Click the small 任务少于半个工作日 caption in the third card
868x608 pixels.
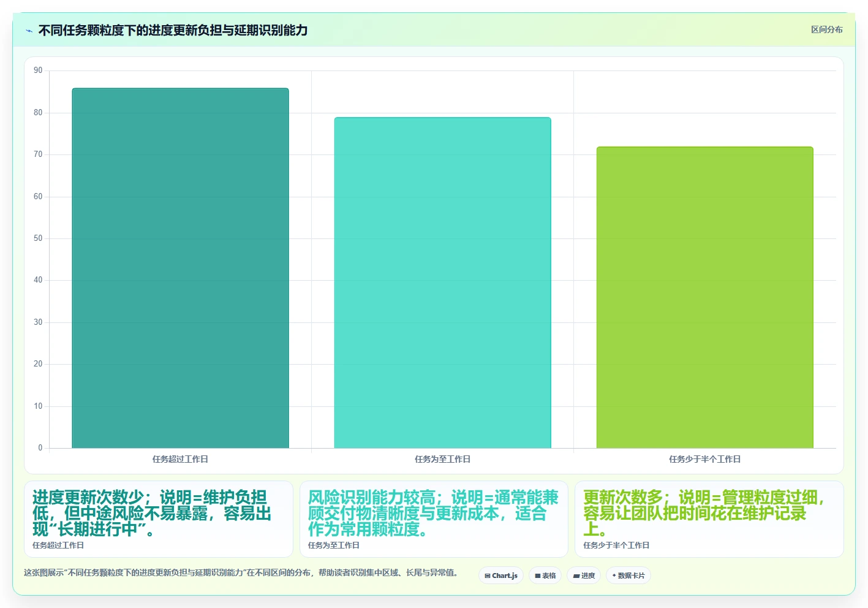coord(616,545)
